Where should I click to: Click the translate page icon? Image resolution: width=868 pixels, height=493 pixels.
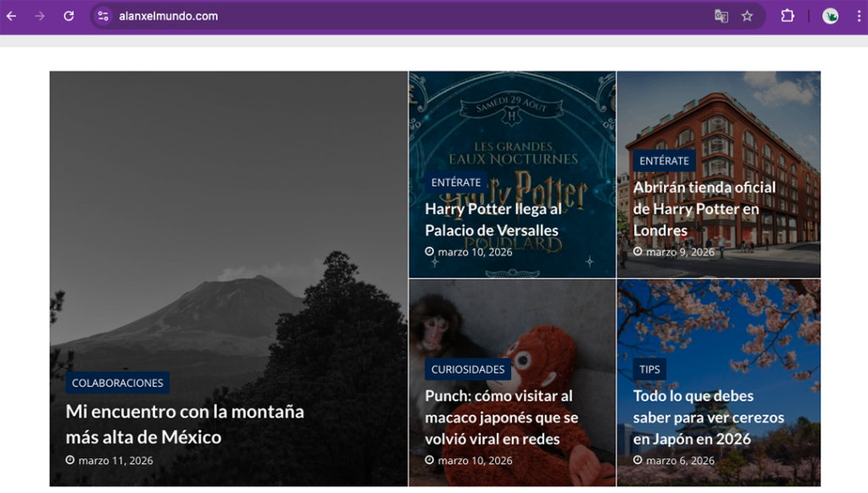point(721,16)
